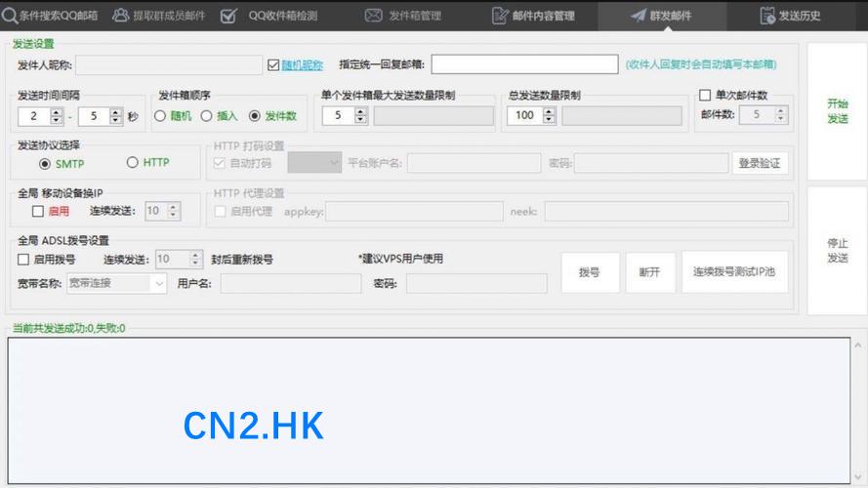868x488 pixels.
Task: Click the envelope icon for 发件箱管理
Action: click(373, 16)
